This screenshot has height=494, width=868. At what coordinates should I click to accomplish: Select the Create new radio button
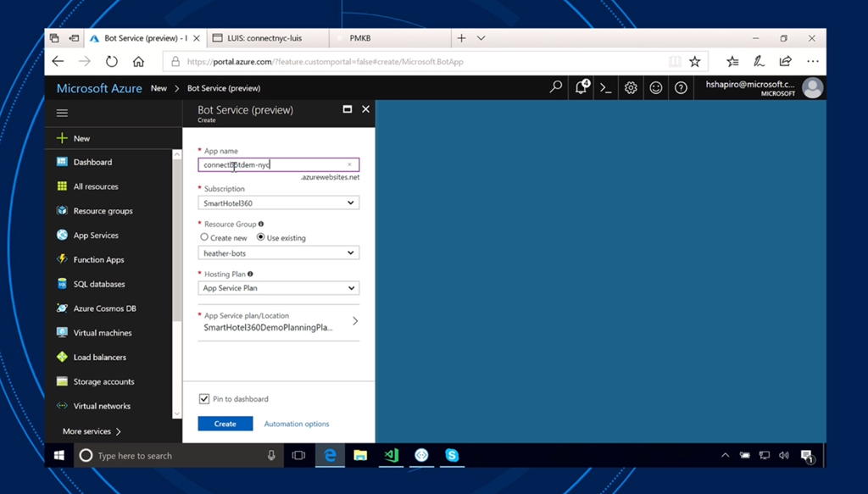tap(204, 237)
